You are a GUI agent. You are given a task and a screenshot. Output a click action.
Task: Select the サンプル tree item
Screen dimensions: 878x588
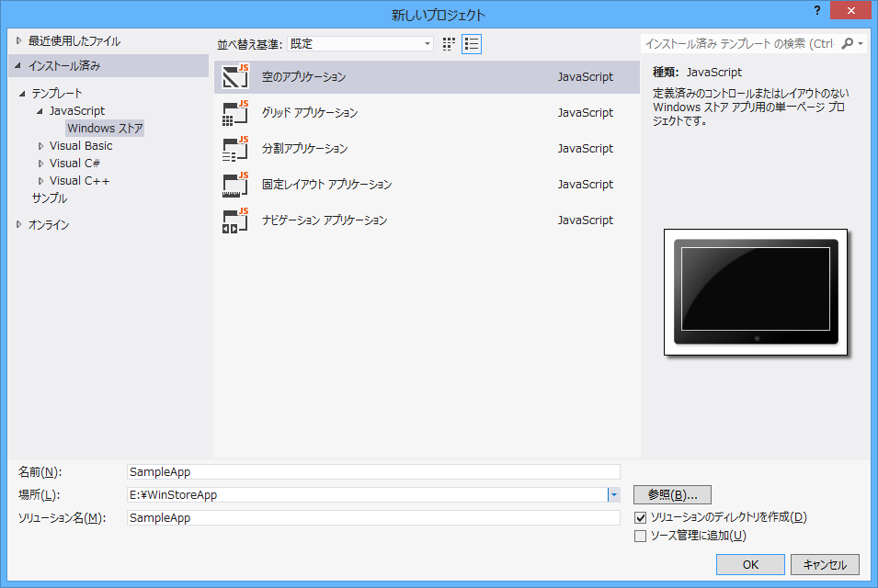pos(50,198)
